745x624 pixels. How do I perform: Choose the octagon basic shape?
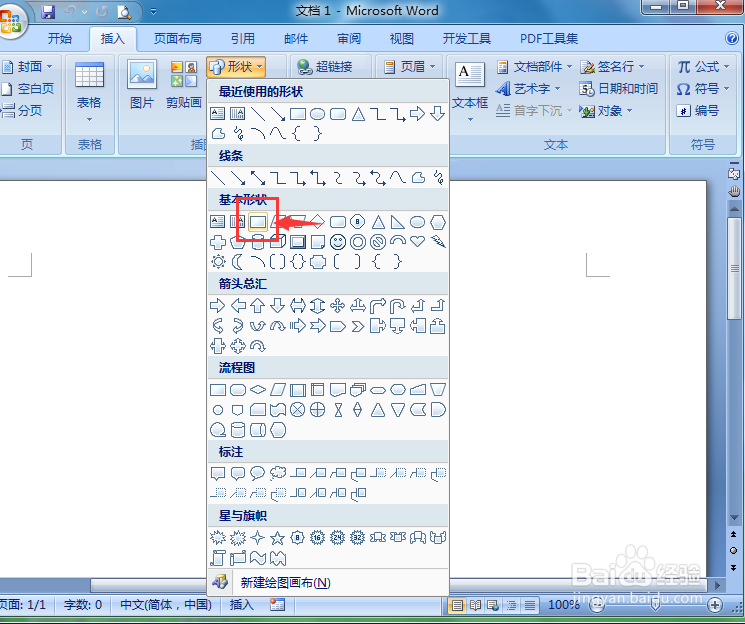[x=358, y=222]
